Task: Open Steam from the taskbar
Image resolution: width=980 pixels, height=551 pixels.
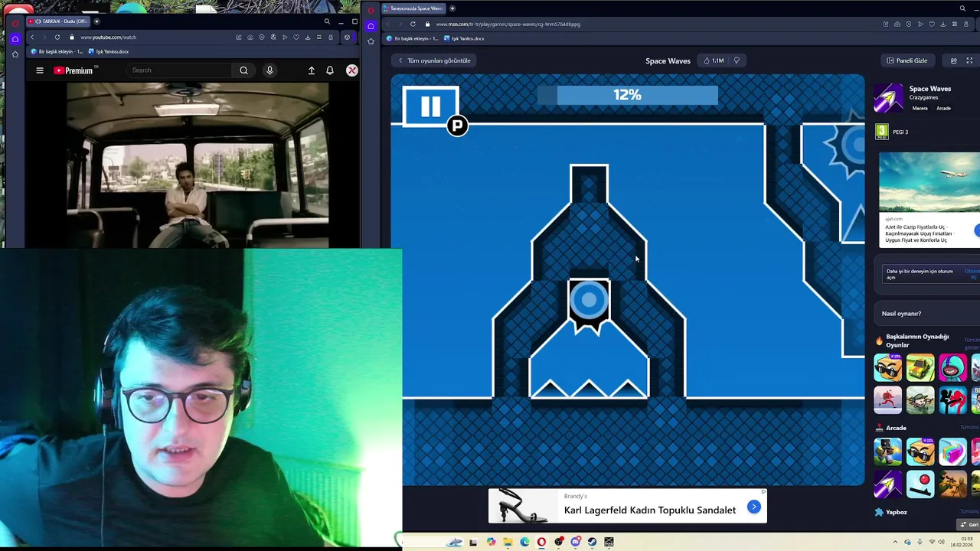Action: click(592, 542)
